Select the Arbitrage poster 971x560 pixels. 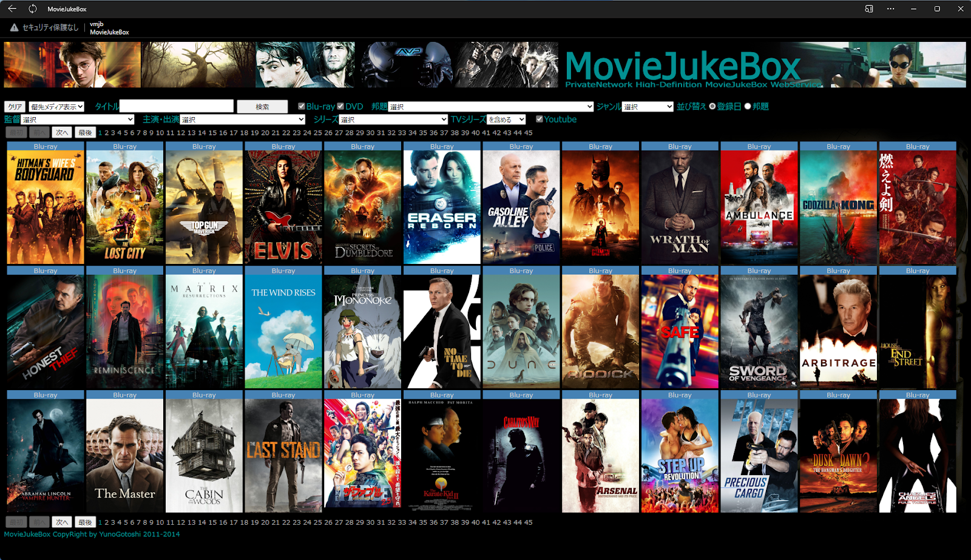coord(838,331)
